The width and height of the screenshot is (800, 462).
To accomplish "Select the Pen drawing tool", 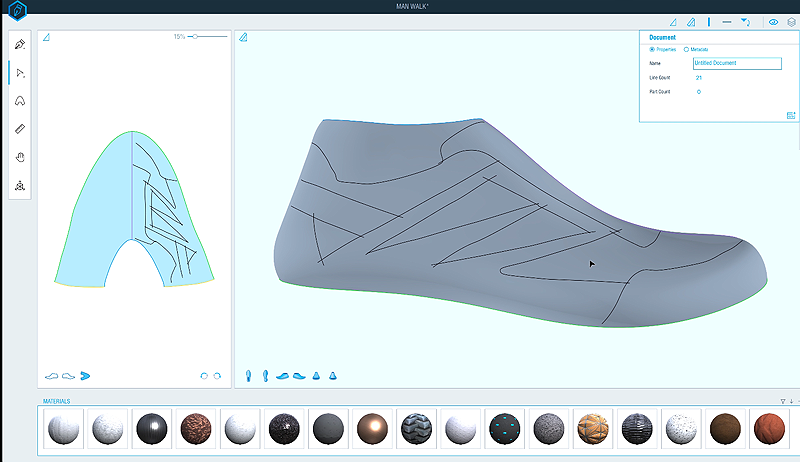I will tap(21, 44).
